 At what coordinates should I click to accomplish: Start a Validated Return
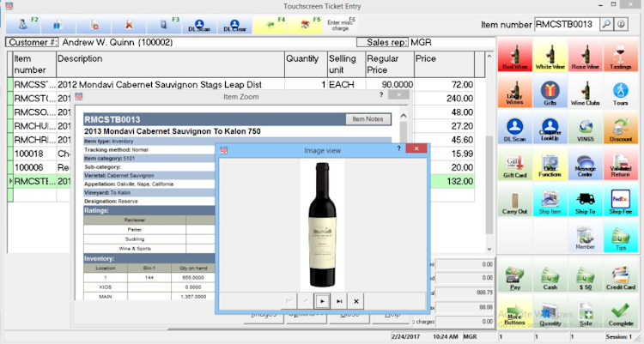tap(621, 163)
